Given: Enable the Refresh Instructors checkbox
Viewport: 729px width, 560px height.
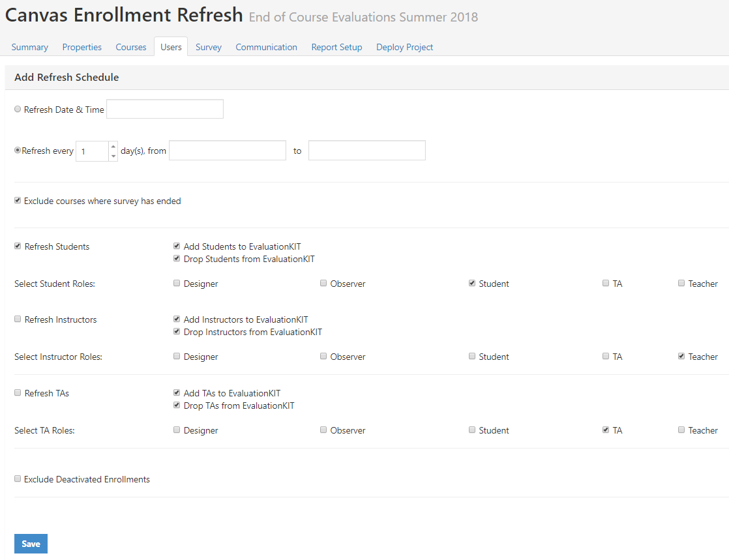Looking at the screenshot, I should pos(18,319).
